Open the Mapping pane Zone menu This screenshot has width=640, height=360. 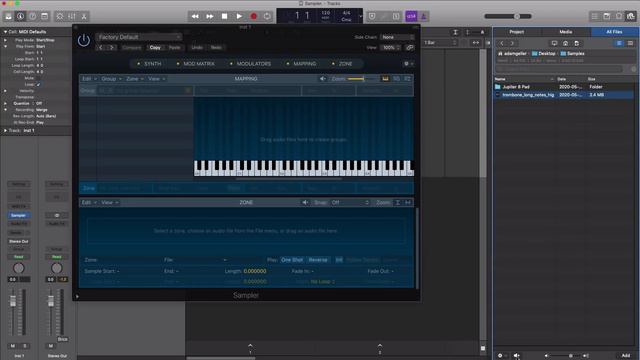coord(135,79)
